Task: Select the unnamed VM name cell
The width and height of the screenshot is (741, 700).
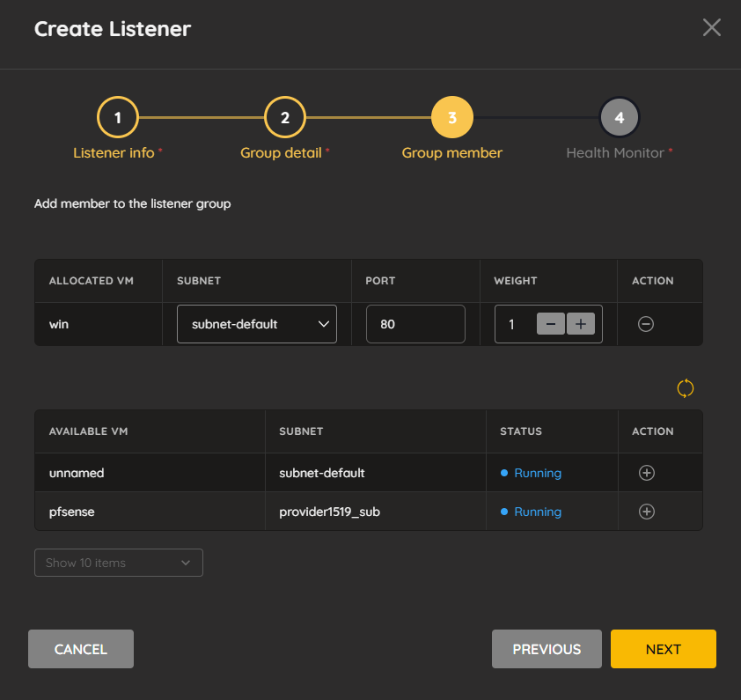Action: click(77, 473)
